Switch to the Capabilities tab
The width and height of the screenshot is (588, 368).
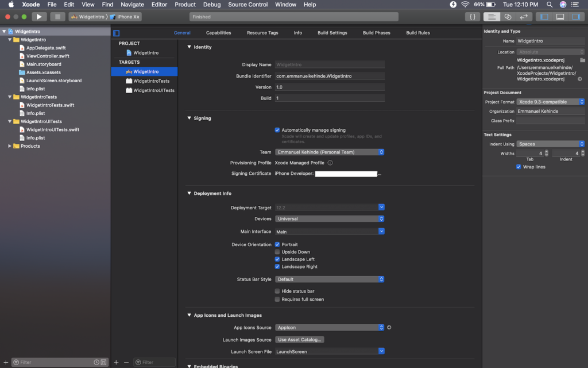219,33
